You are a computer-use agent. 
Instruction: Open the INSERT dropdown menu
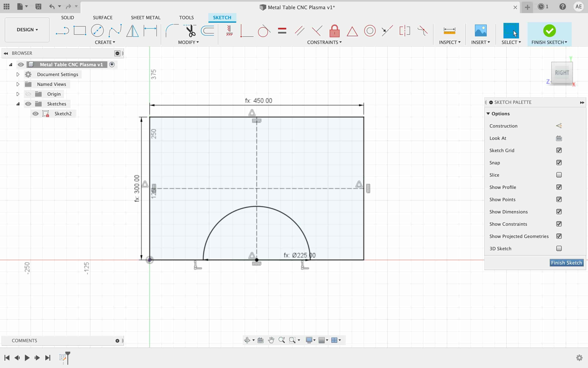click(x=480, y=42)
